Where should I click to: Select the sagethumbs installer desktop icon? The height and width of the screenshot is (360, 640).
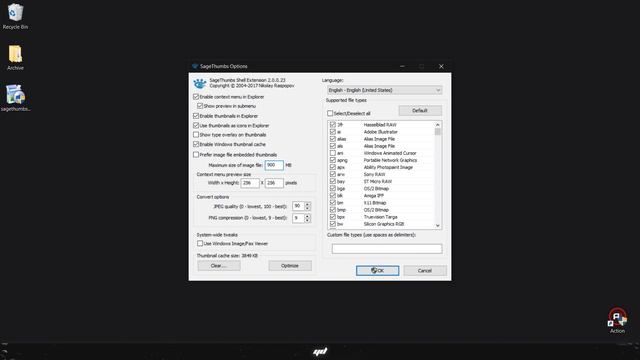point(16,98)
